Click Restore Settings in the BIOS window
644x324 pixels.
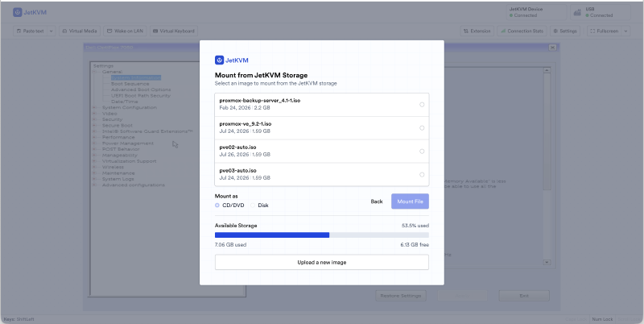point(401,296)
